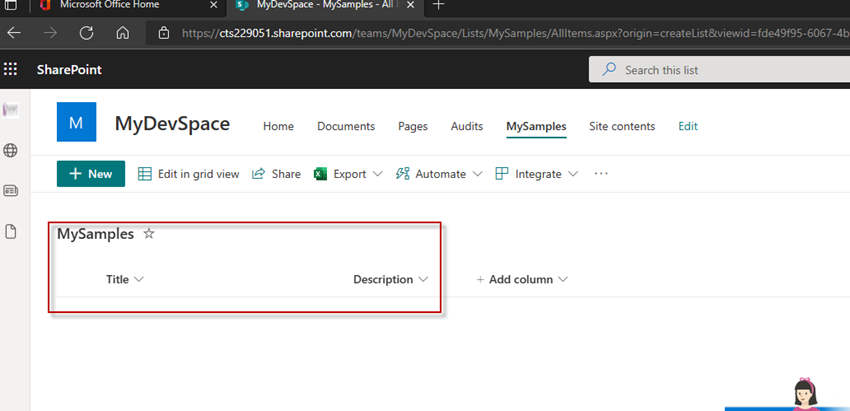Open the Add column dropdown

coord(522,279)
